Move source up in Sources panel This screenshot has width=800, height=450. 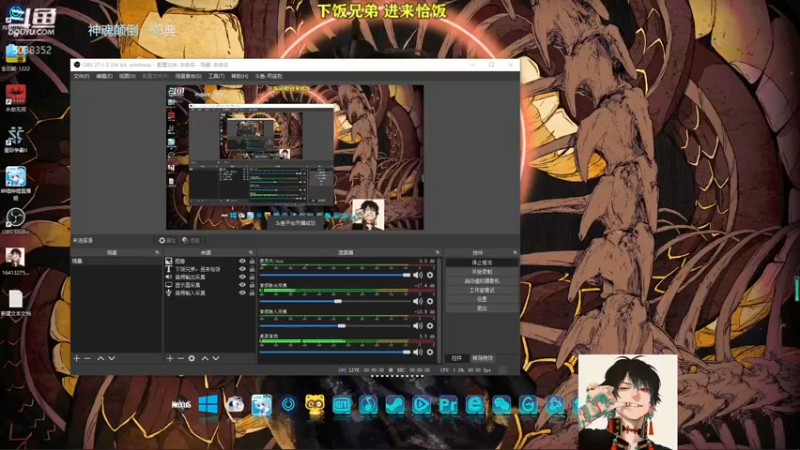(x=205, y=358)
